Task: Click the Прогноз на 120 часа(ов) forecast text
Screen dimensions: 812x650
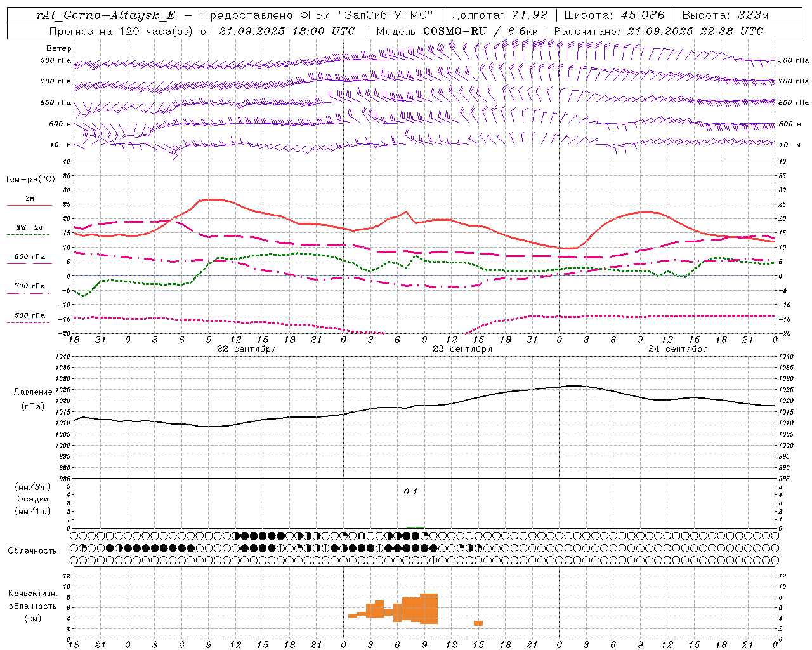Action: [122, 31]
